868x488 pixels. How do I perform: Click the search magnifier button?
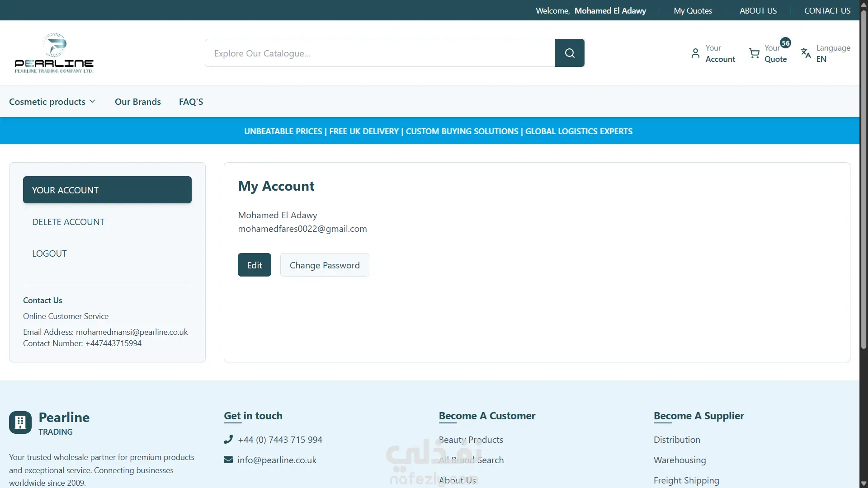(x=570, y=53)
